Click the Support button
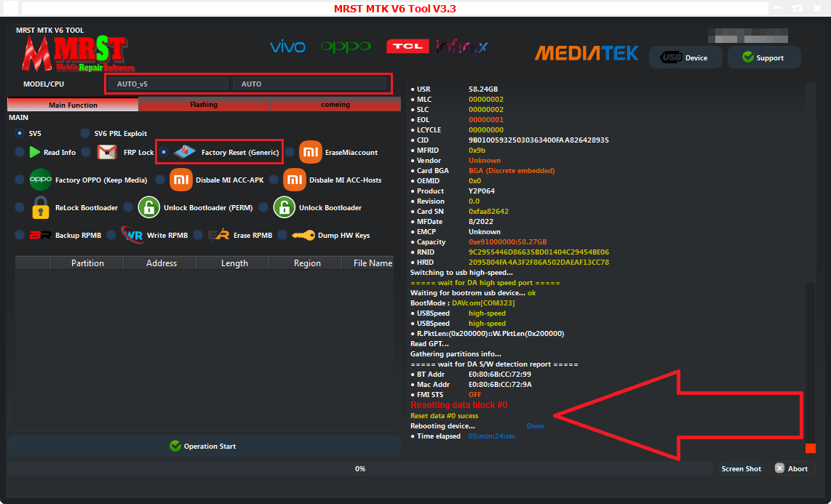Viewport: 831px width, 504px height. pyautogui.click(x=764, y=57)
